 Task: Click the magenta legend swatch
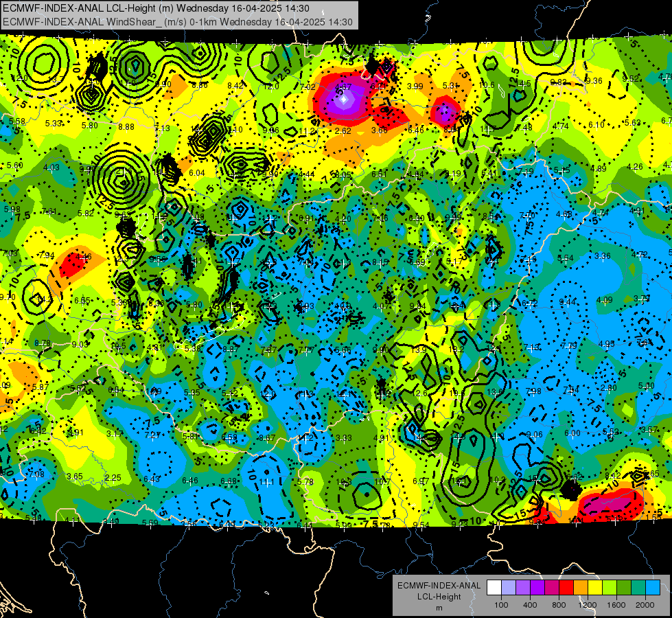pos(552,588)
